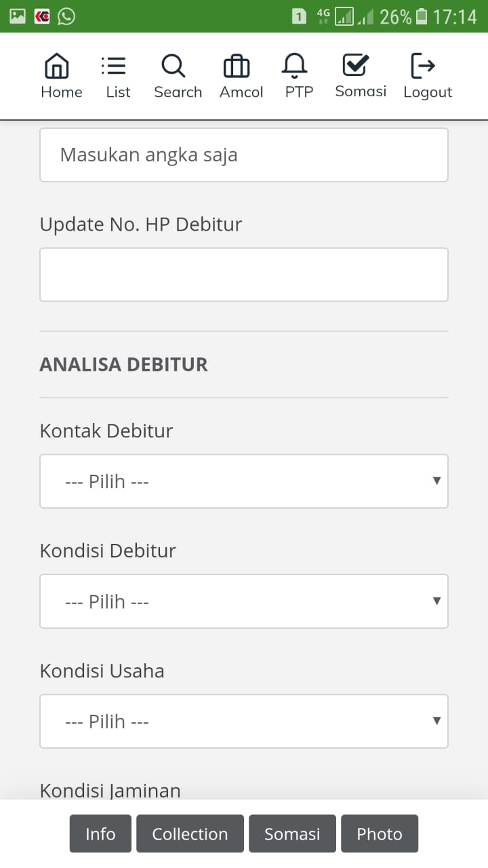Open the Amcol briefcase icon

(237, 66)
